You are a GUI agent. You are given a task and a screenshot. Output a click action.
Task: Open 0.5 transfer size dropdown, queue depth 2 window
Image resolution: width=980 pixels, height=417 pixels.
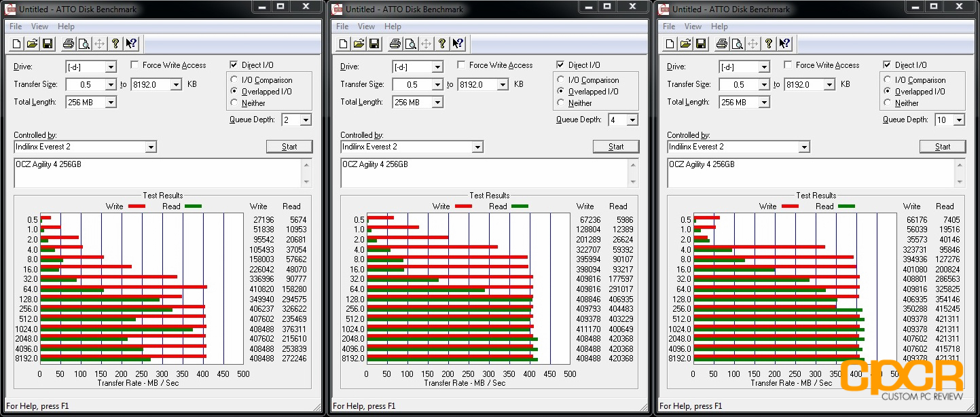pyautogui.click(x=111, y=85)
